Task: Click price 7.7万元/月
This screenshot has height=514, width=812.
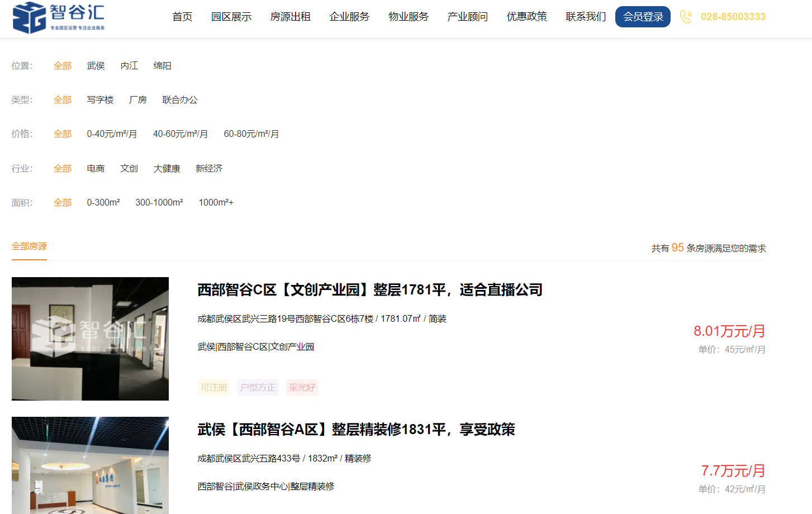Action: coord(733,470)
